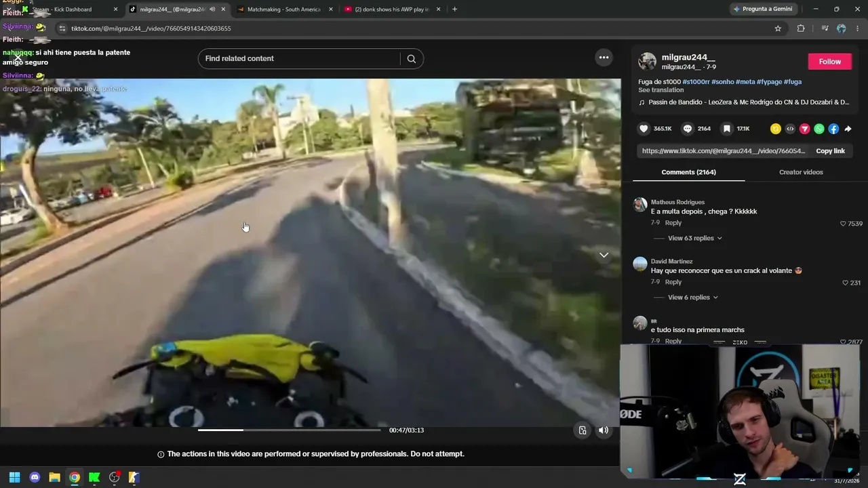Share the video to WhatsApp

coord(819,129)
